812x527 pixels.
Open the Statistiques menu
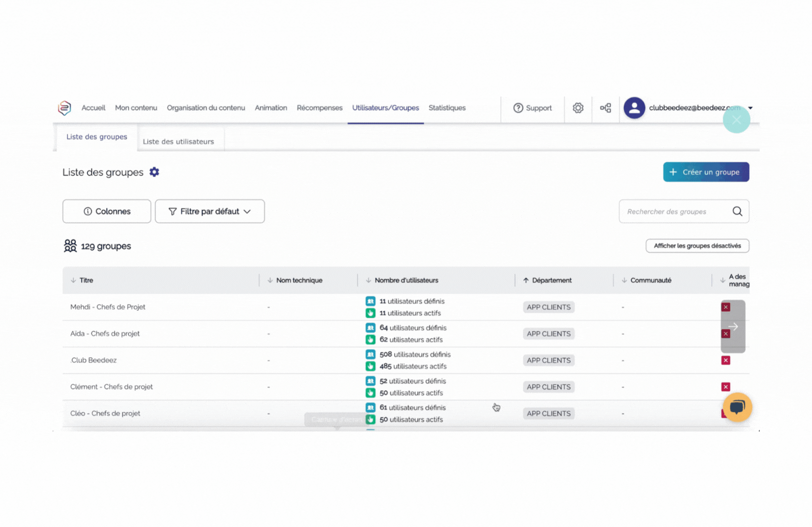(447, 108)
